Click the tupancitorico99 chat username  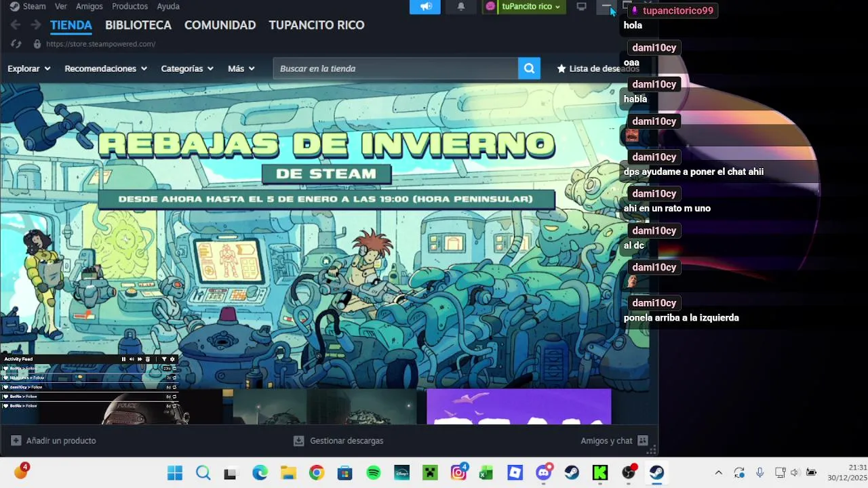click(678, 10)
